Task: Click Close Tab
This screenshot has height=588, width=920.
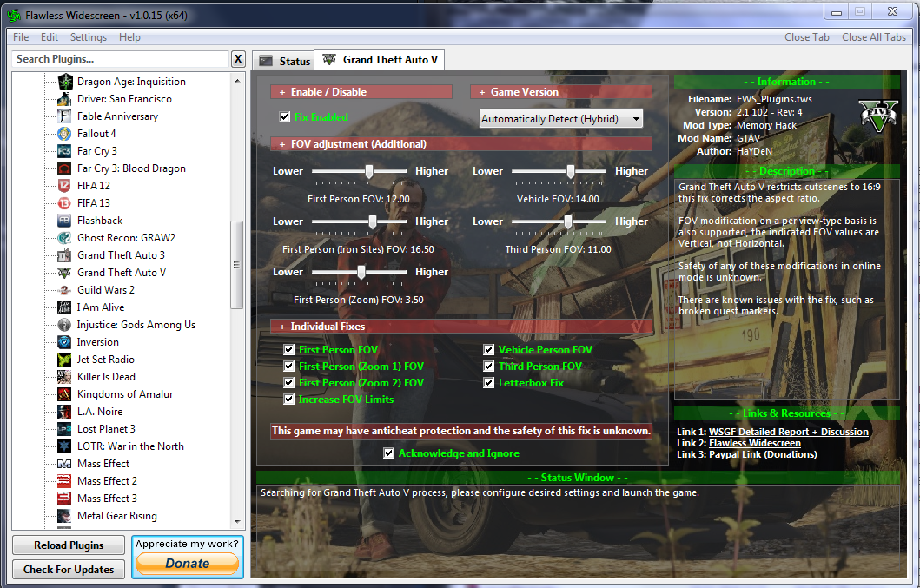Action: tap(807, 37)
